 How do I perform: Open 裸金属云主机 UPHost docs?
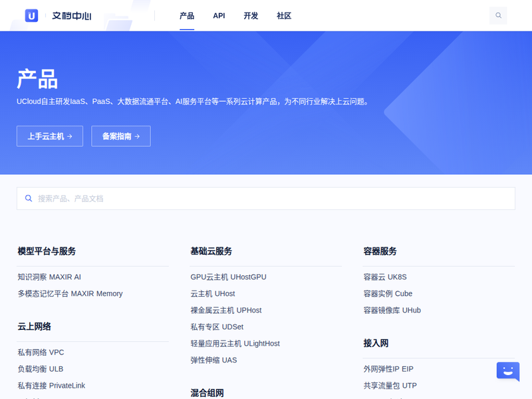click(226, 310)
